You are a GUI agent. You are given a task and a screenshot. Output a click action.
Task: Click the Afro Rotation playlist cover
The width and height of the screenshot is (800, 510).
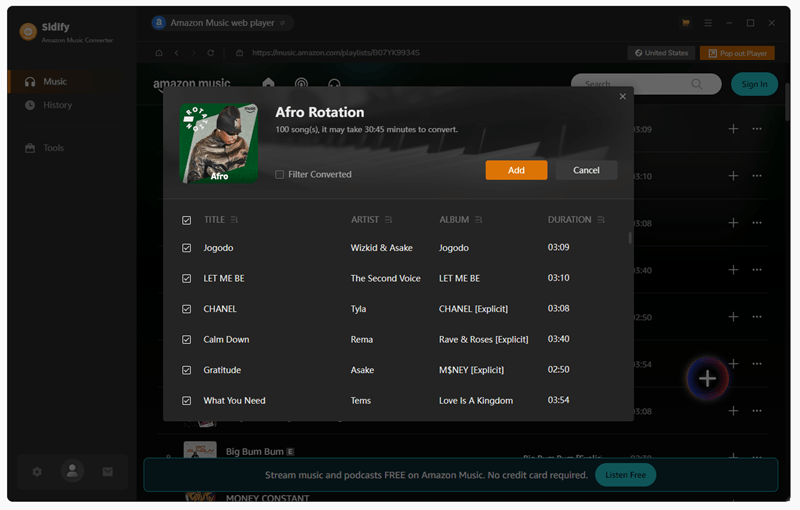(219, 143)
